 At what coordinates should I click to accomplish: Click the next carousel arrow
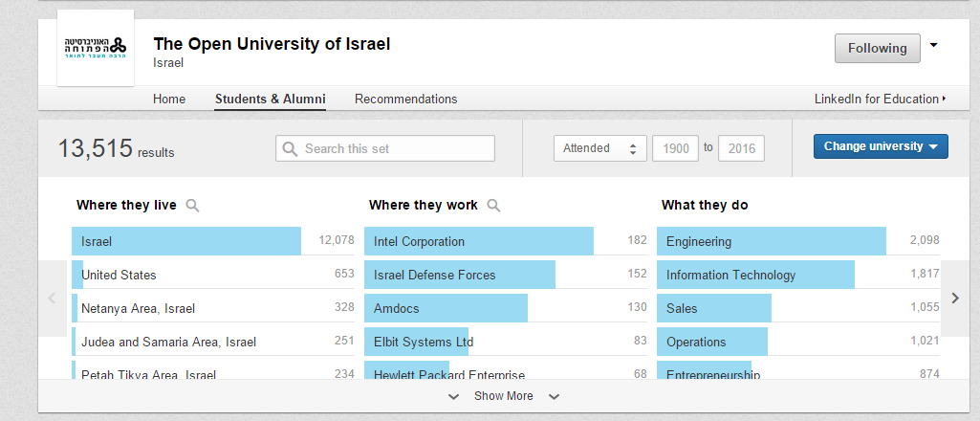coord(955,299)
